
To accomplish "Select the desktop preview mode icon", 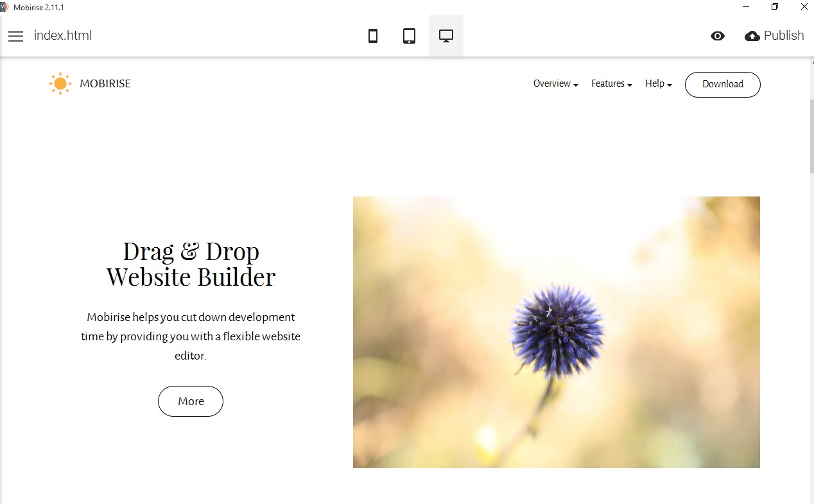I will tap(446, 36).
